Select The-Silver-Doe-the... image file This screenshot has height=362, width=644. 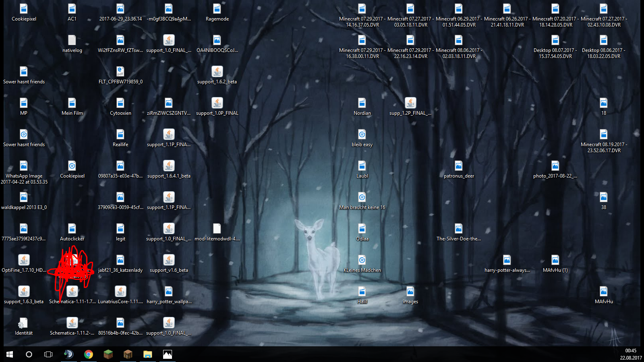[x=459, y=229]
